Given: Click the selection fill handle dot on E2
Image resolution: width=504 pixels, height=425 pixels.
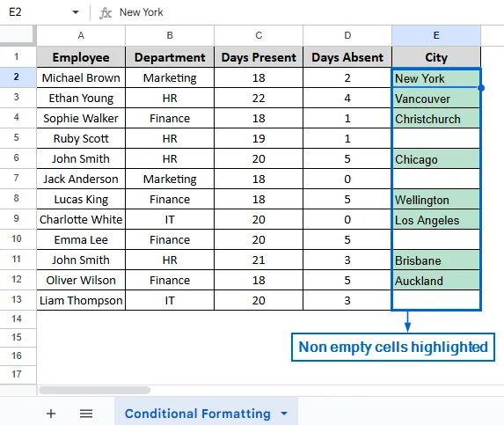Looking at the screenshot, I should pos(481,88).
